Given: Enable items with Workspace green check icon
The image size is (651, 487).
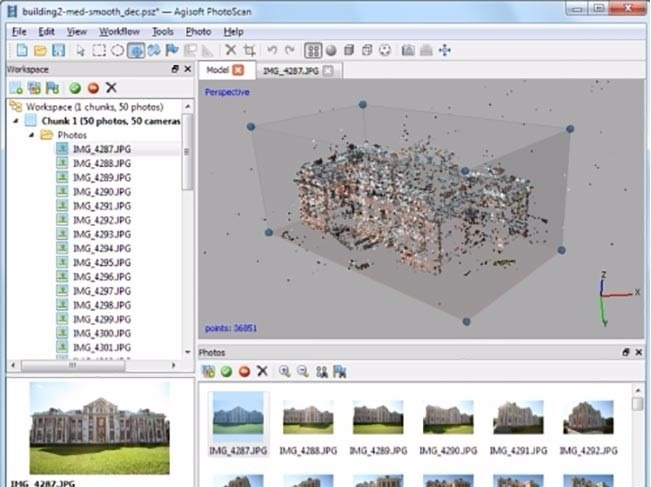Looking at the screenshot, I should 75,88.
